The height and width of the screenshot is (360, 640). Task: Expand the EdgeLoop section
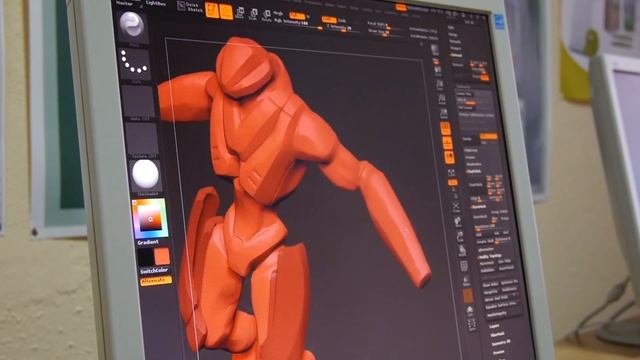point(471,150)
